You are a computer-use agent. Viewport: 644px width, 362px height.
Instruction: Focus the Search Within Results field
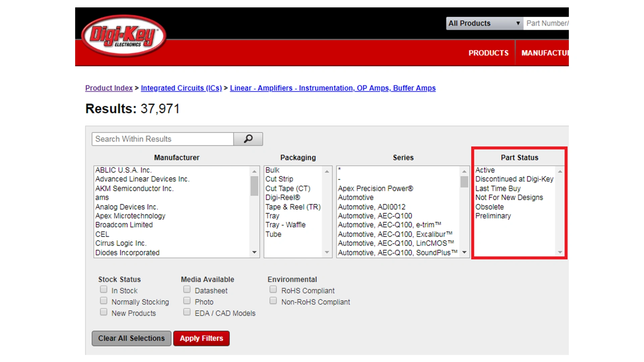tap(163, 139)
